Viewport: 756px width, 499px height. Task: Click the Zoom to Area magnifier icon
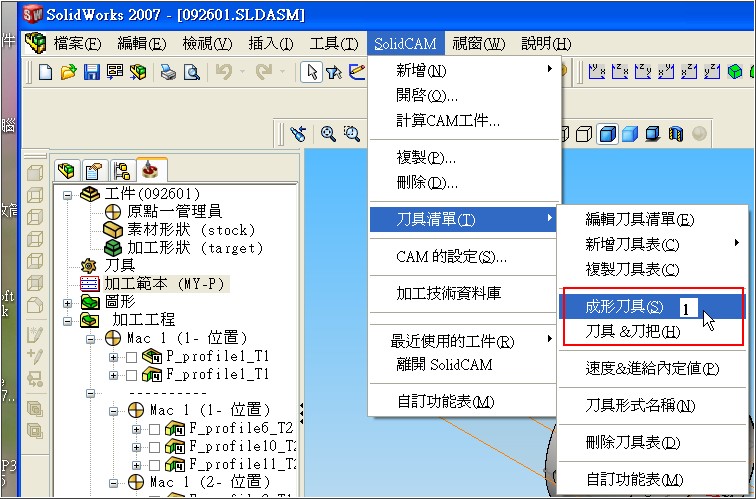pyautogui.click(x=351, y=133)
